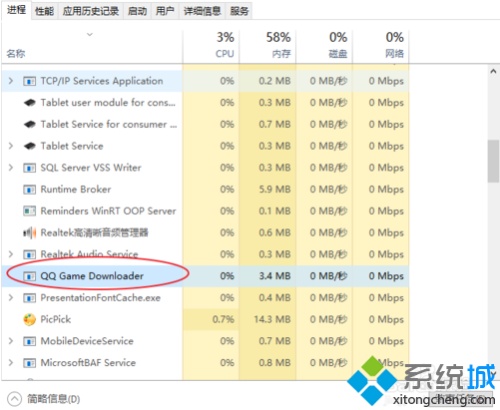Click the fewer details circle arrow icon
This screenshot has height=410, width=500.
click(x=14, y=399)
